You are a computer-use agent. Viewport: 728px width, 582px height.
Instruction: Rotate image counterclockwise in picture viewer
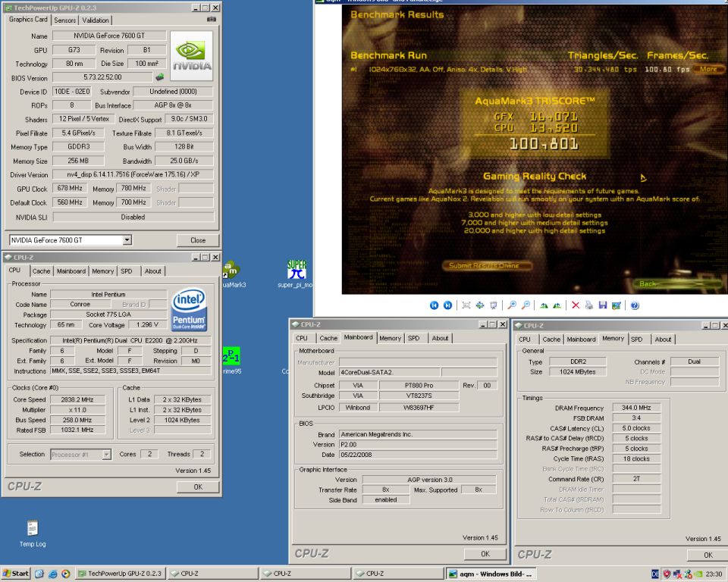tap(557, 305)
